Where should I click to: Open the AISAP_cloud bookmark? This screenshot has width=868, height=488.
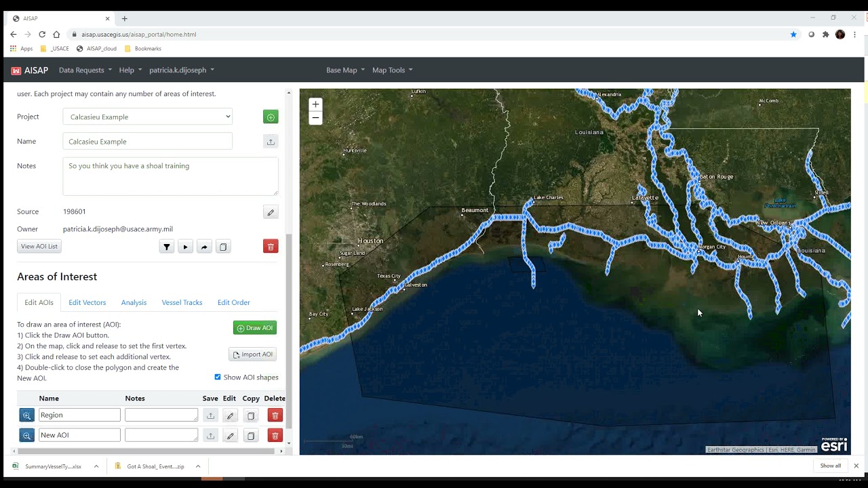coord(96,49)
